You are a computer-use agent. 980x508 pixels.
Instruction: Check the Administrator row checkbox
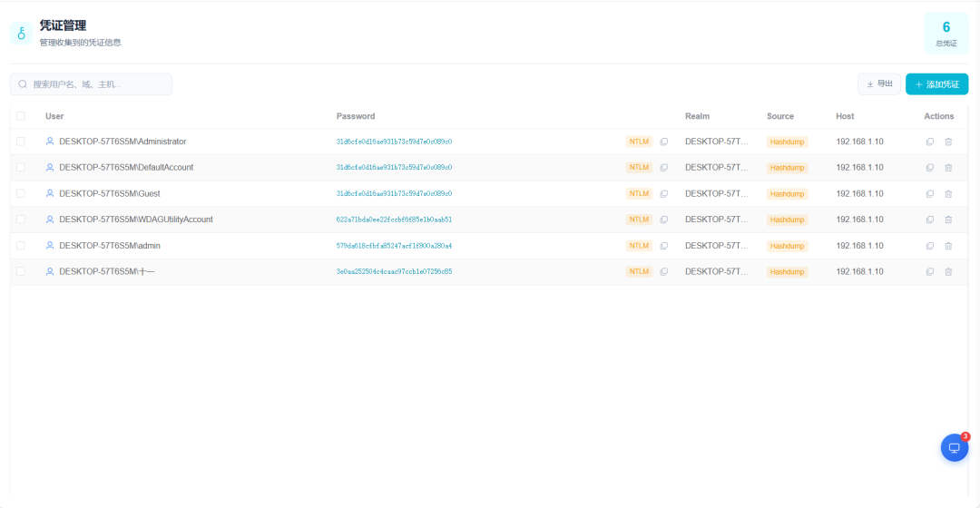(21, 142)
